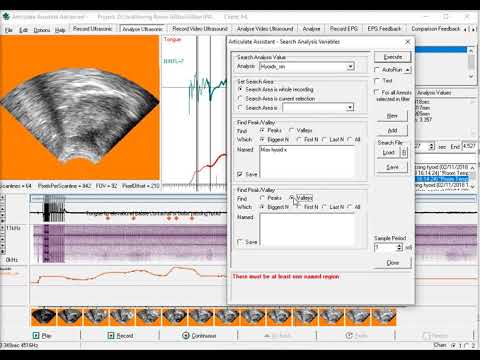Viewport: 480px width, 360px height.
Task: Switch to the Analyse Video Ultrasound tab
Action: pos(265,29)
